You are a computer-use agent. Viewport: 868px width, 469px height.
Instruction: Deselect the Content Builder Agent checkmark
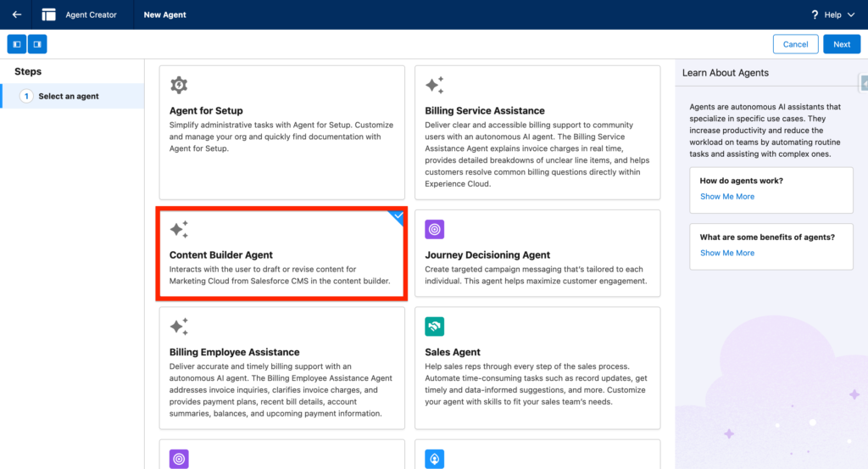coord(398,216)
